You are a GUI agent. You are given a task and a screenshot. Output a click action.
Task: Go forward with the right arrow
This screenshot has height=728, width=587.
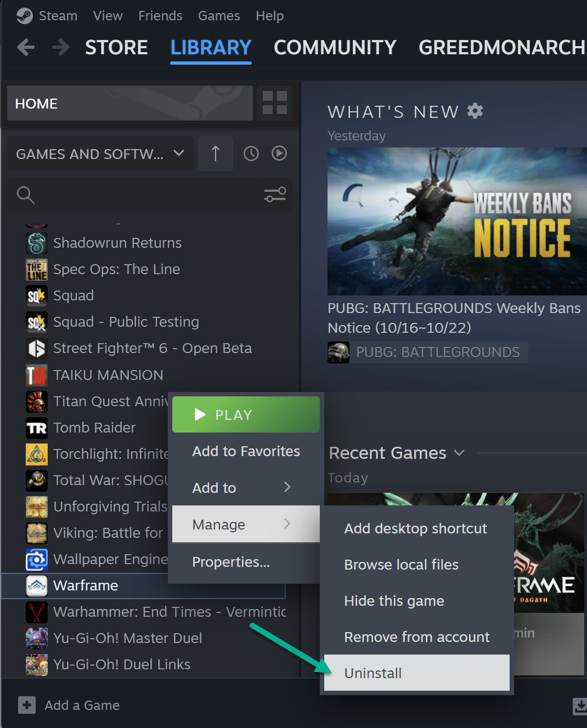pos(61,48)
